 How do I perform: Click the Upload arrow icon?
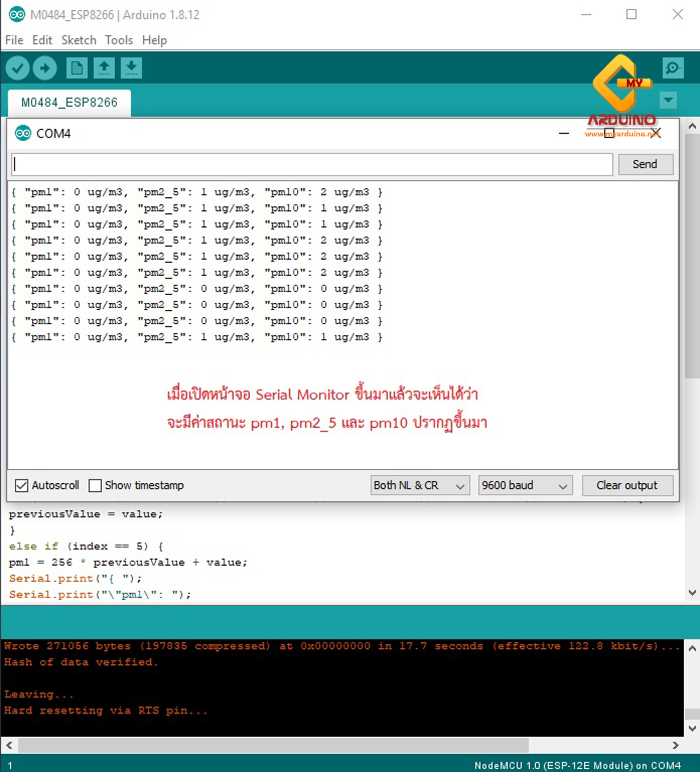point(45,69)
